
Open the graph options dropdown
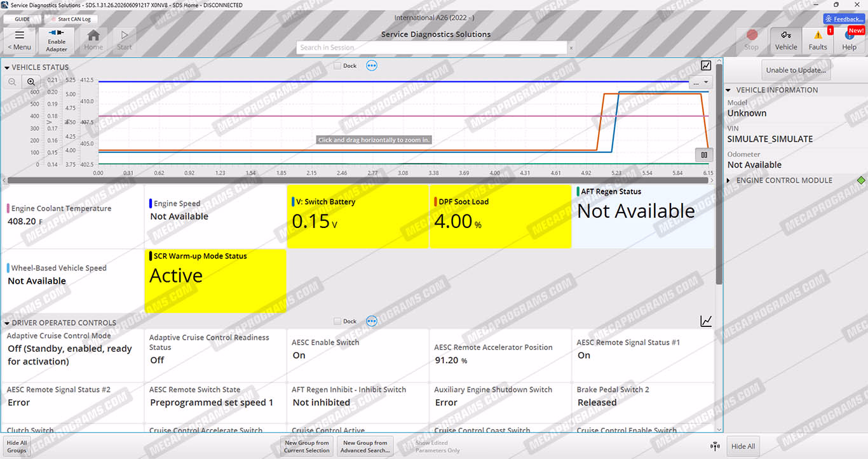click(700, 83)
